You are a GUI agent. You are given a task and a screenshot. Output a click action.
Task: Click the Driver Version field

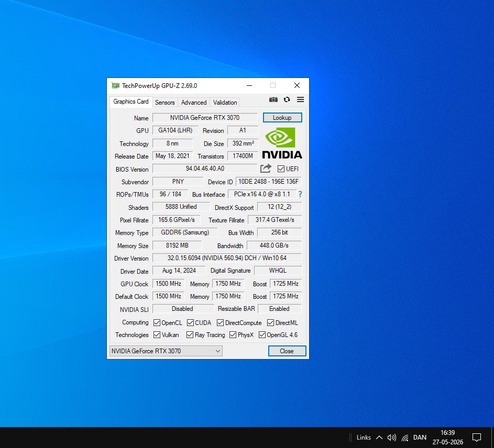tap(227, 258)
